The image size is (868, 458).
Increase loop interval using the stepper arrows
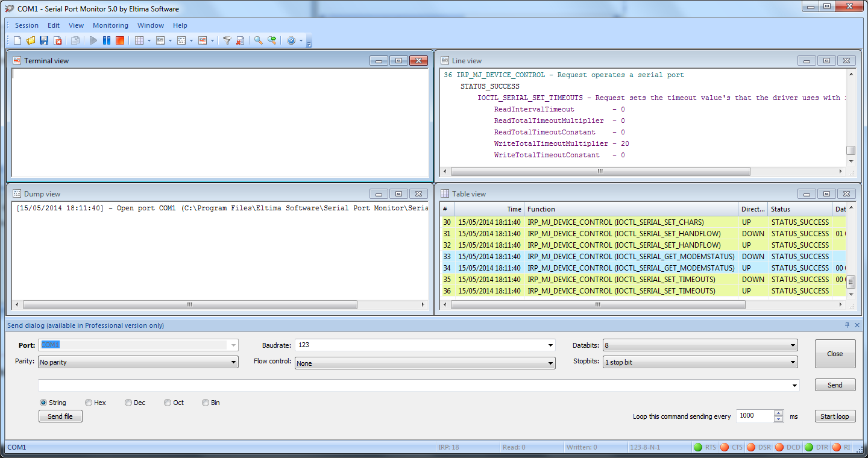(x=778, y=413)
